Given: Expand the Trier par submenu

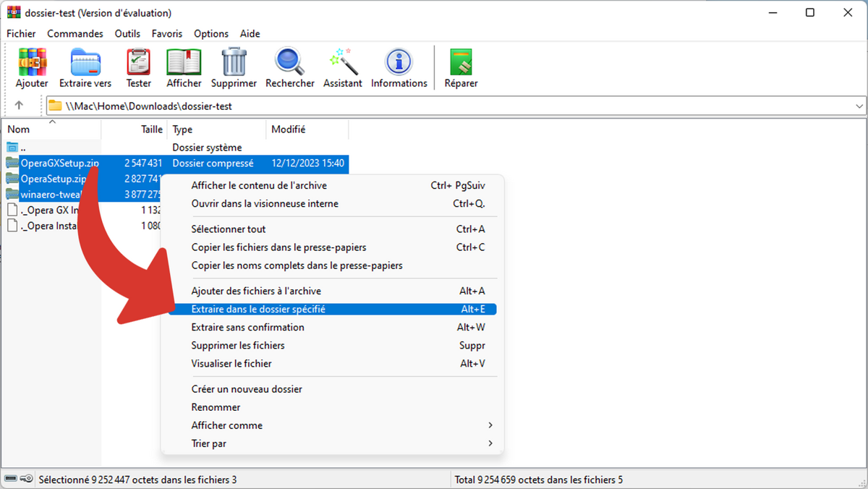Looking at the screenshot, I should (x=490, y=443).
